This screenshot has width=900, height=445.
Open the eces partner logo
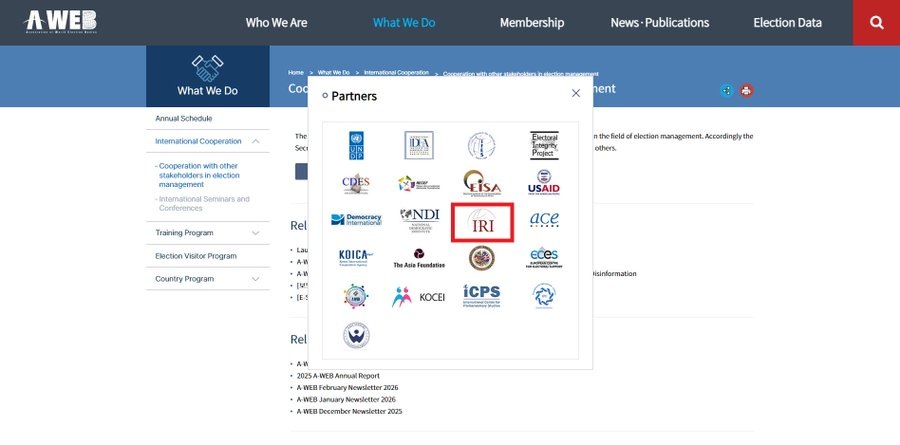click(544, 258)
